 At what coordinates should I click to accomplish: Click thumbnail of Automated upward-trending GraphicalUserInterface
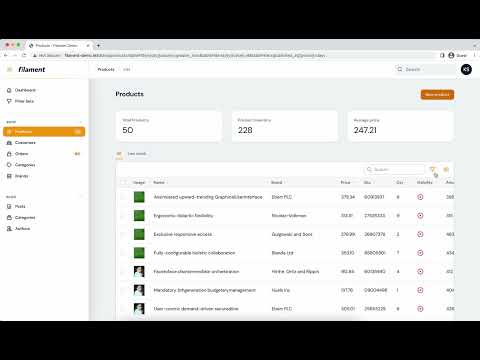pos(139,197)
